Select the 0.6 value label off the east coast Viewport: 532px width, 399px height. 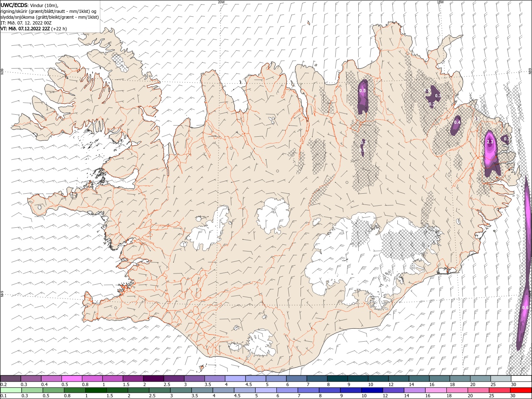coord(525,308)
